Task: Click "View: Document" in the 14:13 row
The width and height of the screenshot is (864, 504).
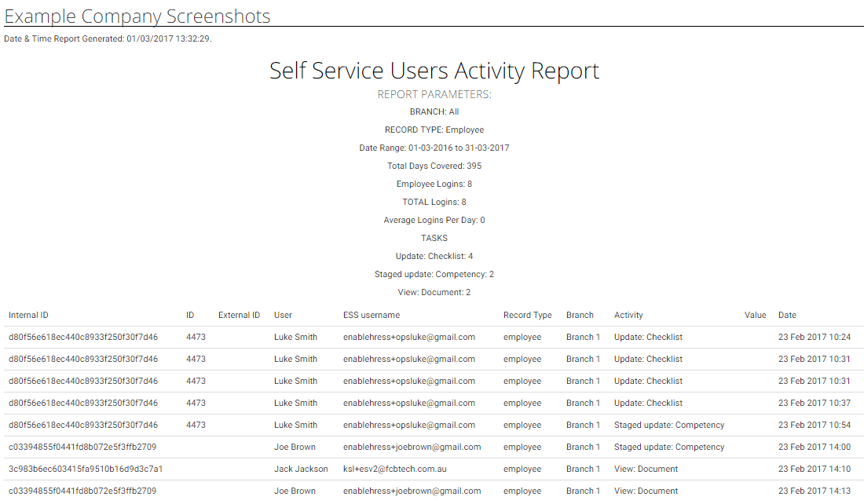Action: click(646, 491)
